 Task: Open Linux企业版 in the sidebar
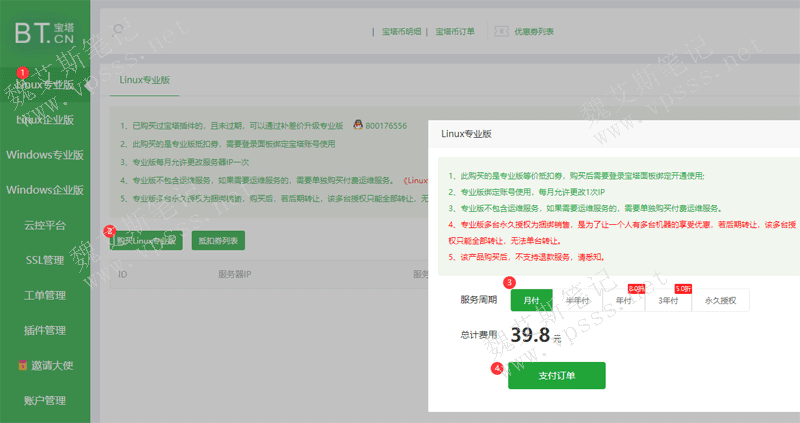pos(45,120)
